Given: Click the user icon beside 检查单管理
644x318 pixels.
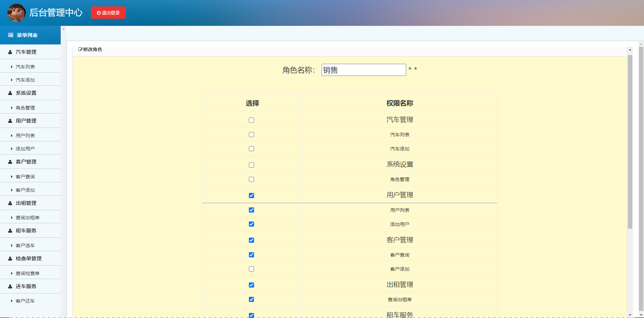Looking at the screenshot, I should click(9, 259).
